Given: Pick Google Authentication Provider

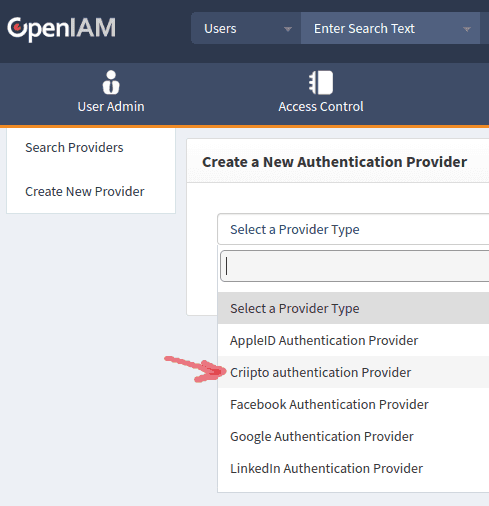Looking at the screenshot, I should point(353,436).
